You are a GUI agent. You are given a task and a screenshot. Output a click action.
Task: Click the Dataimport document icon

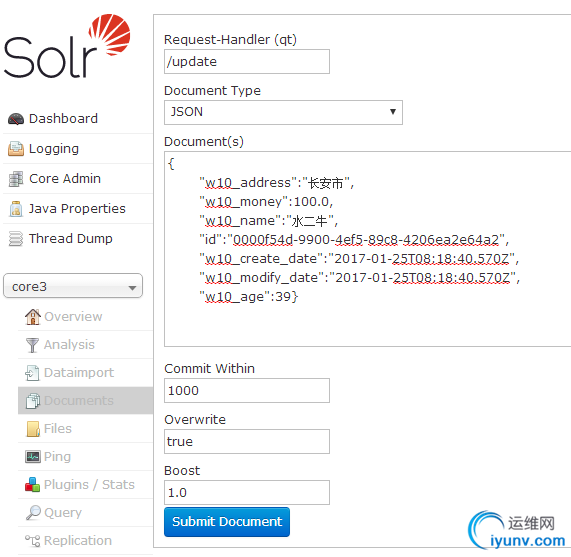[x=32, y=373]
